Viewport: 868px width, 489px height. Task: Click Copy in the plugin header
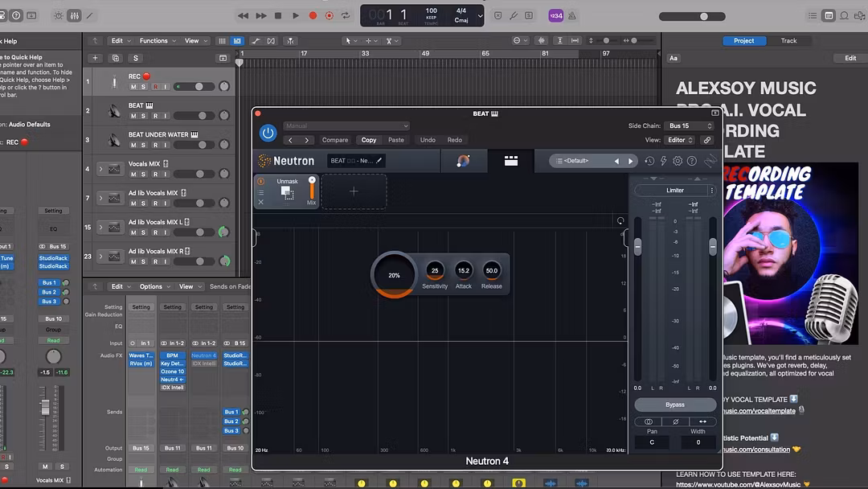369,140
